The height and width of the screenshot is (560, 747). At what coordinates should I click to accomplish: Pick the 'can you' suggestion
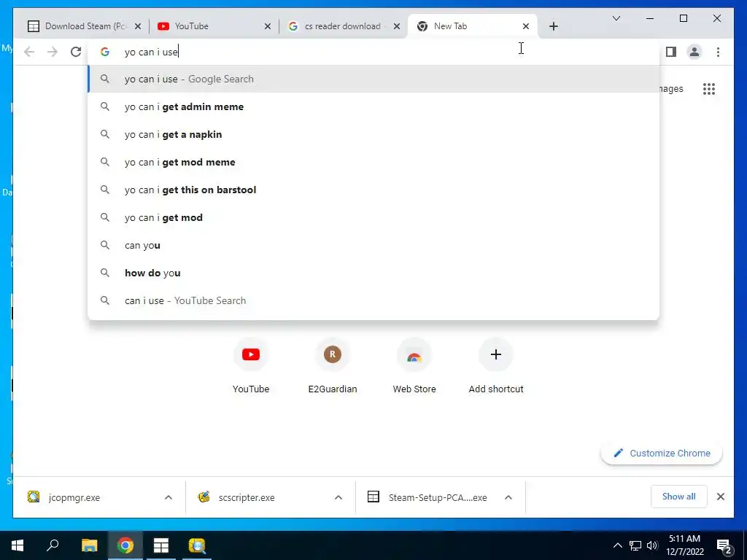[x=373, y=245]
